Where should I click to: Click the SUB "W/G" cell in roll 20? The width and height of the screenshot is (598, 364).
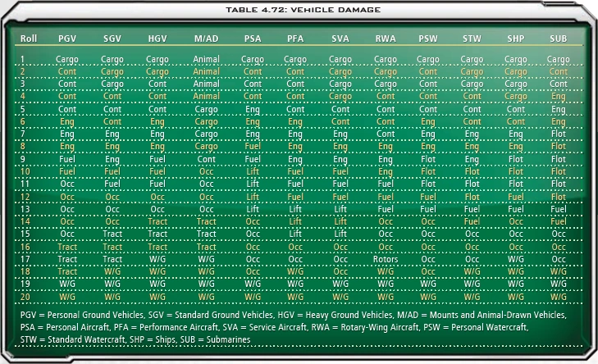click(559, 297)
